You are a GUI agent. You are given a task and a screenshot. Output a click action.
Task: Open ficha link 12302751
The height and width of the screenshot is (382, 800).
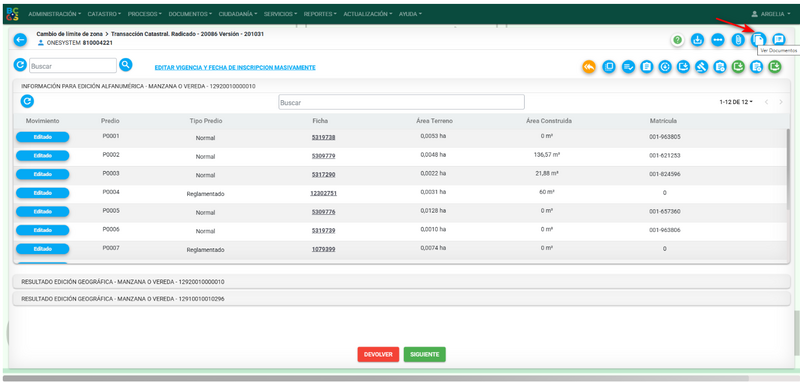(x=323, y=193)
